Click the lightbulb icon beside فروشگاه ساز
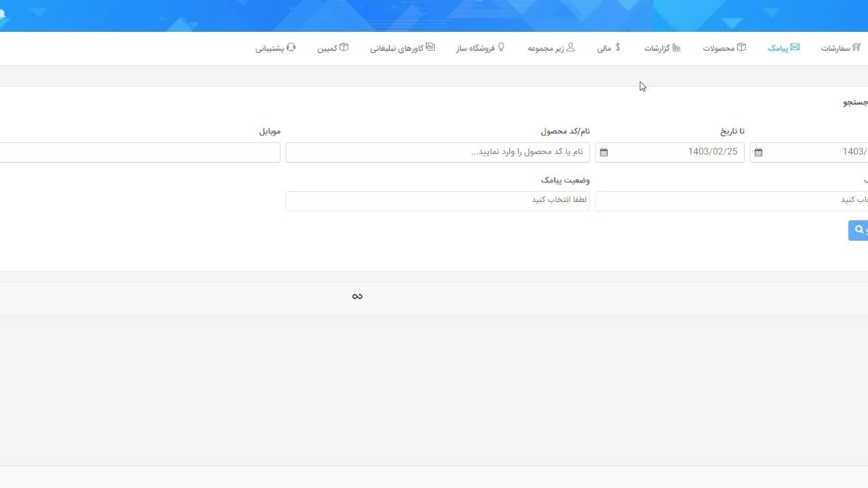Viewport: 868px width, 488px height. [501, 47]
